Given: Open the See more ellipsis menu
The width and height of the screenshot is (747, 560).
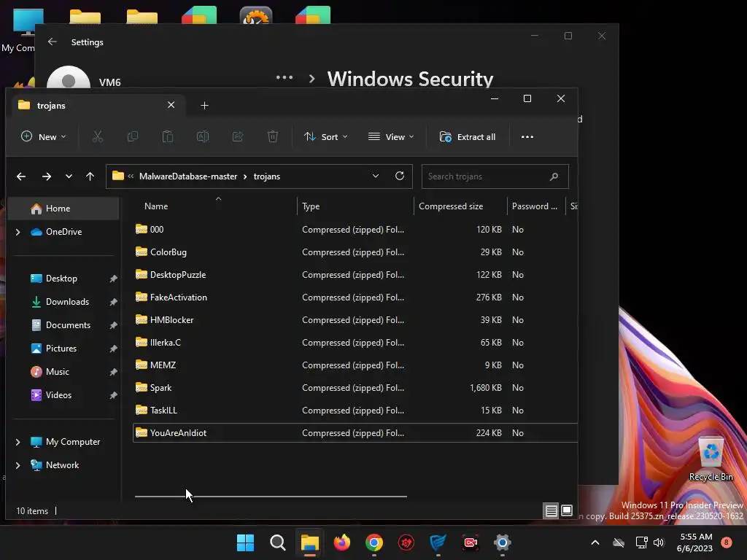Looking at the screenshot, I should 527,136.
